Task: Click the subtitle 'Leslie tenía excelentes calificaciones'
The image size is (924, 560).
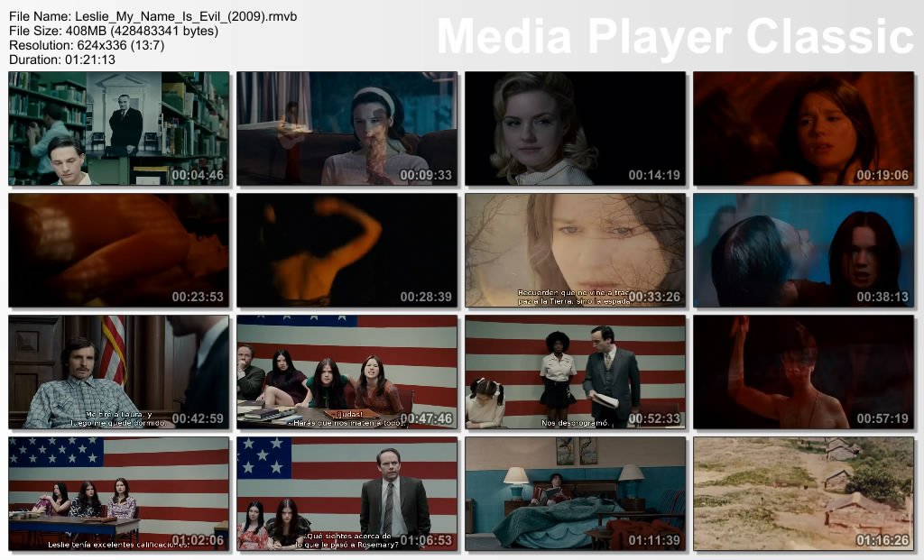Action: [118, 545]
